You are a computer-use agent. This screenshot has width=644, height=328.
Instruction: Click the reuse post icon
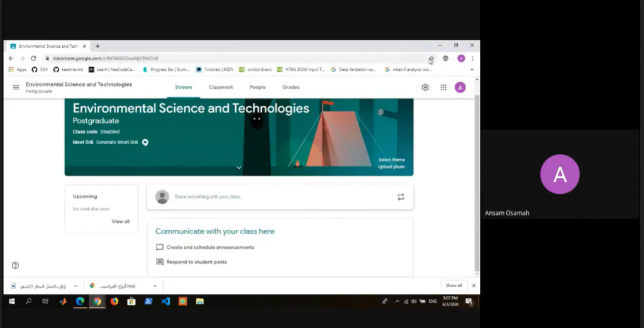pyautogui.click(x=401, y=197)
